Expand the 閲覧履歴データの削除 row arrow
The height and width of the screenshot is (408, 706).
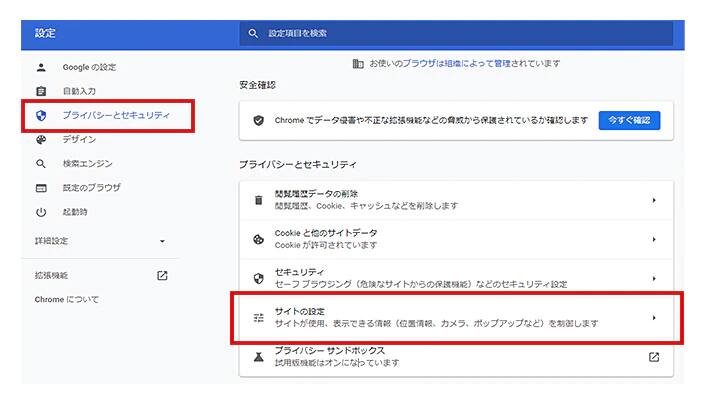(x=654, y=200)
